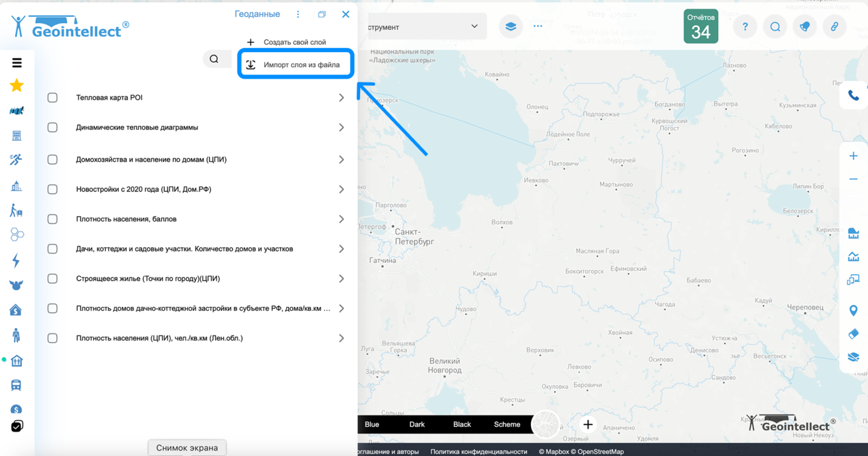Expand the Строящееся жилье layer details
This screenshot has height=456, width=868.
click(341, 278)
